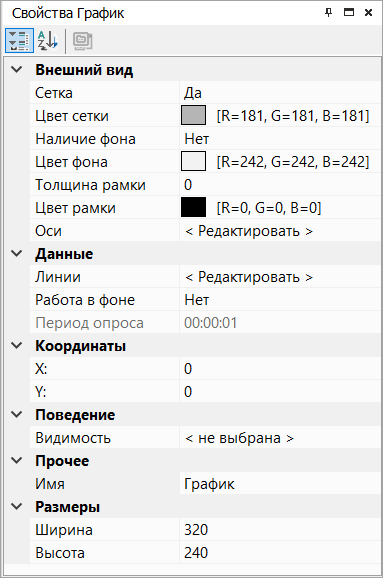Collapse the Данные category
The image size is (383, 578).
point(17,254)
